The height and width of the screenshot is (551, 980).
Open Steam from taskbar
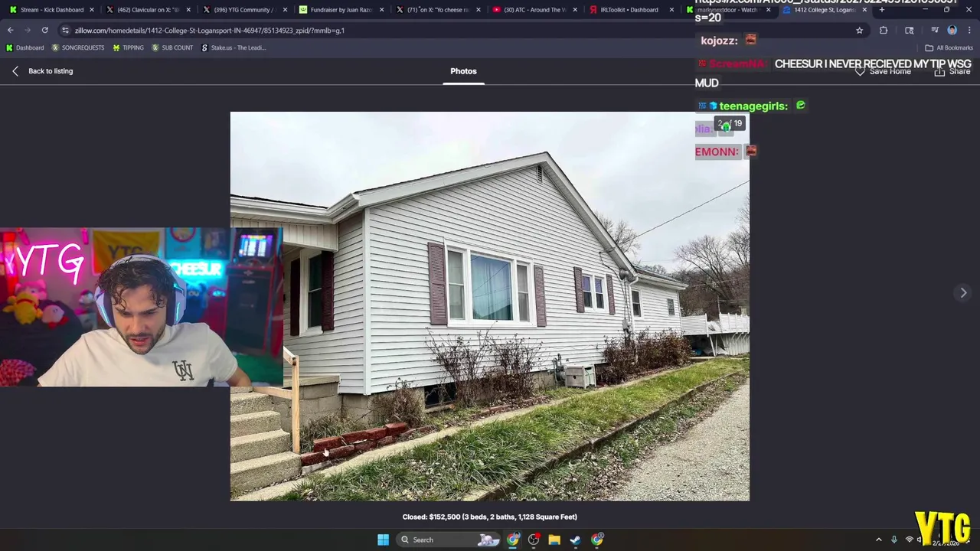click(x=575, y=540)
